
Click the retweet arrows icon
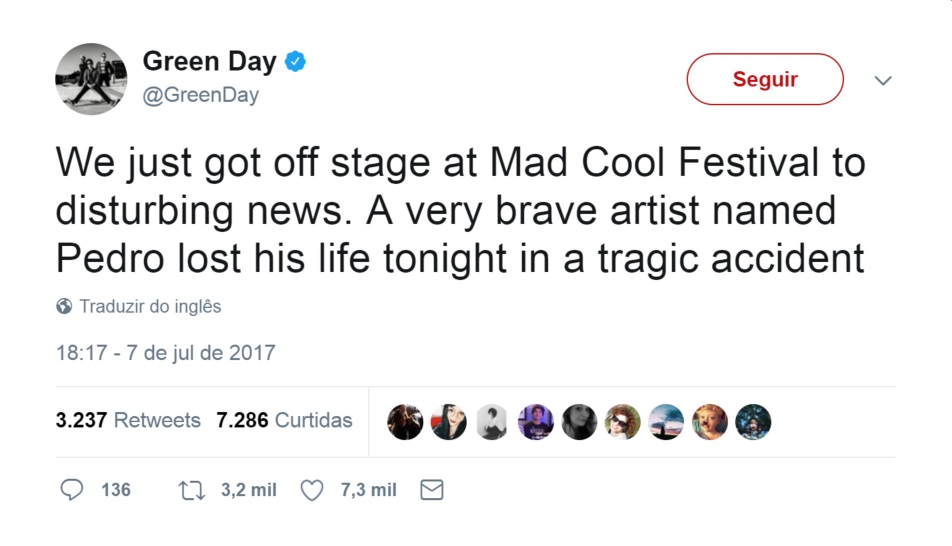pos(190,490)
